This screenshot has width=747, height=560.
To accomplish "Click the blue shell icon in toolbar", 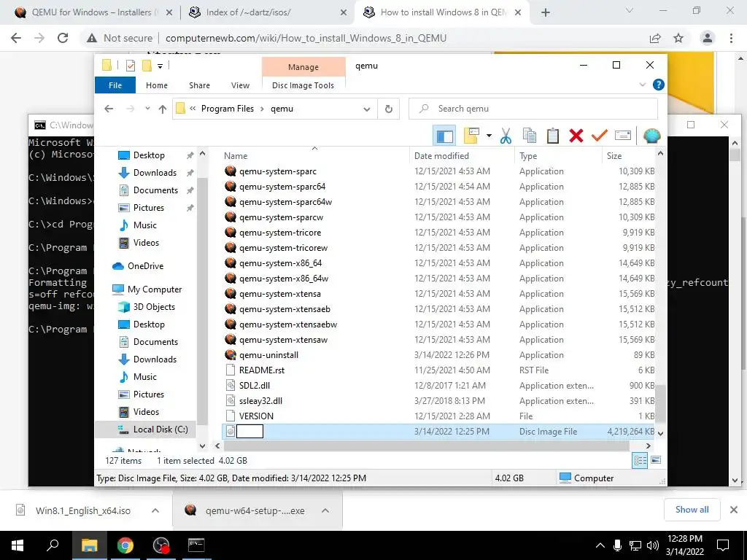I will 651,136.
